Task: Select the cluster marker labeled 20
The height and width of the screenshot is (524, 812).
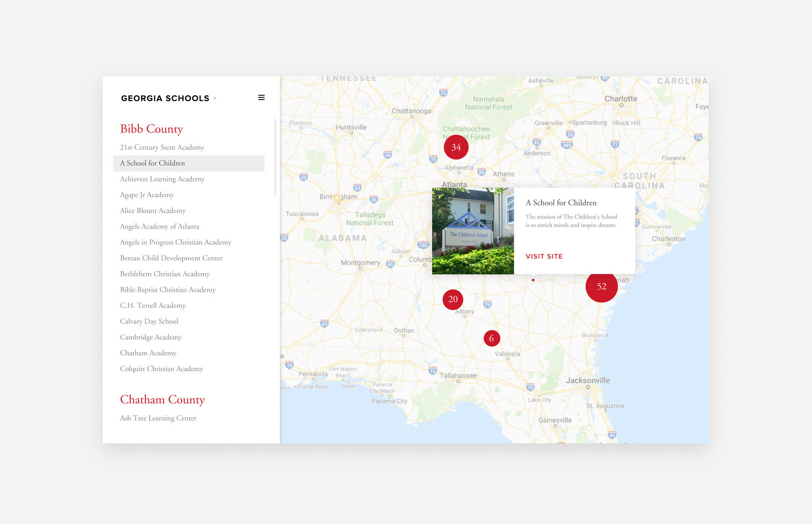Action: coord(453,299)
